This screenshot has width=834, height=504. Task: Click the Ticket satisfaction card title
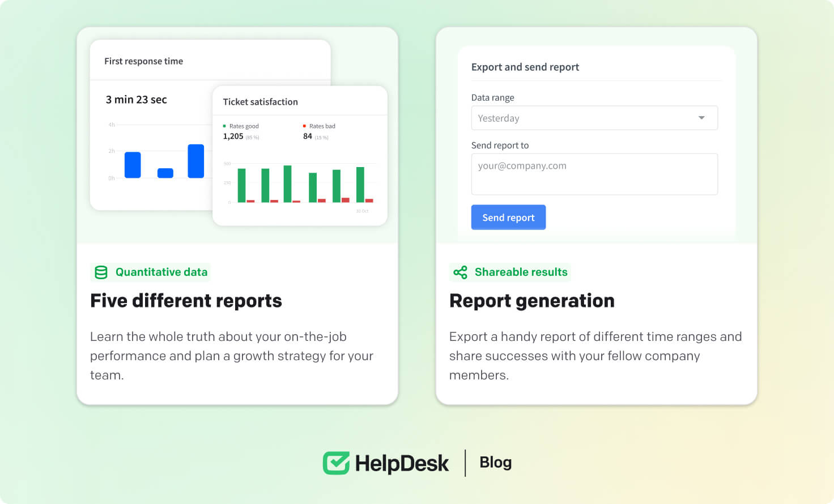pos(260,102)
